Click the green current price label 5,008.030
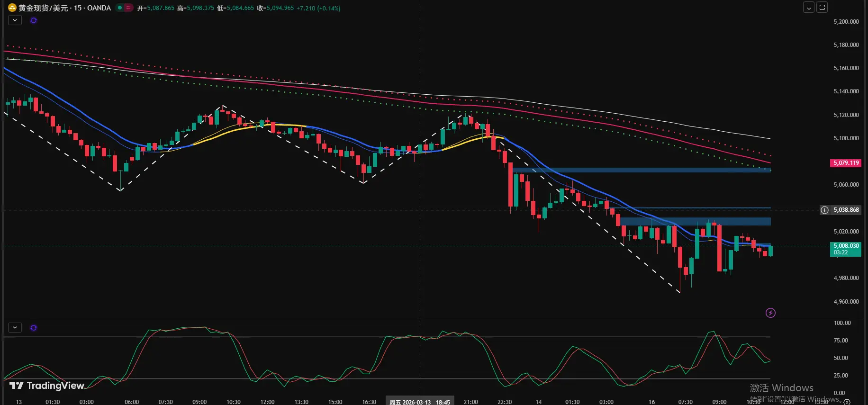Image resolution: width=868 pixels, height=405 pixels. coord(846,249)
